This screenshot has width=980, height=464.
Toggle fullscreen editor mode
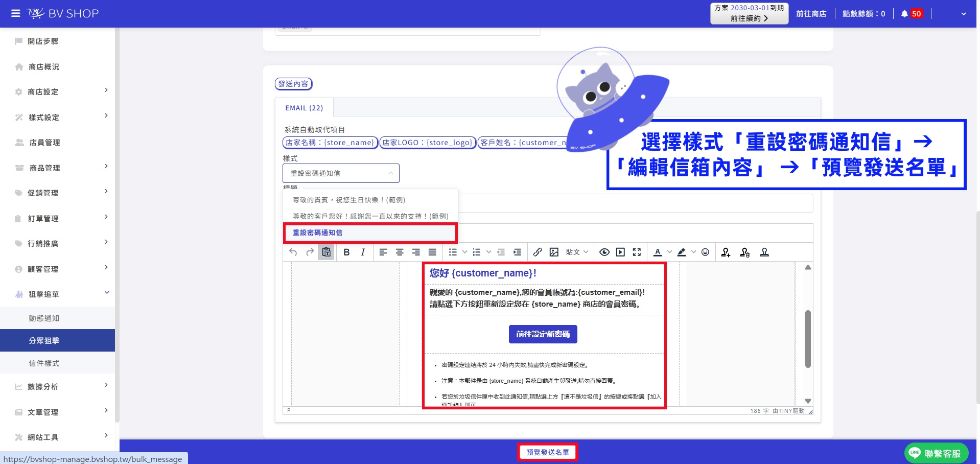(637, 252)
